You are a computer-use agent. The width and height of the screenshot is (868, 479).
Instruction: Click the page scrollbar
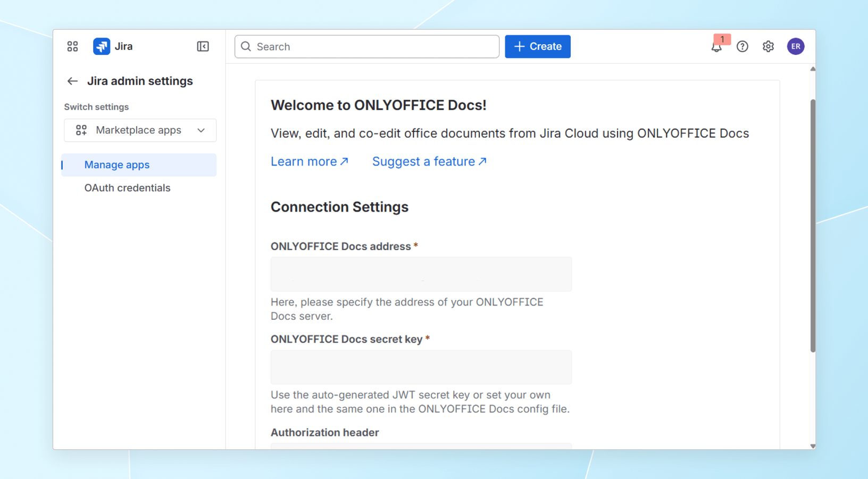point(813,224)
